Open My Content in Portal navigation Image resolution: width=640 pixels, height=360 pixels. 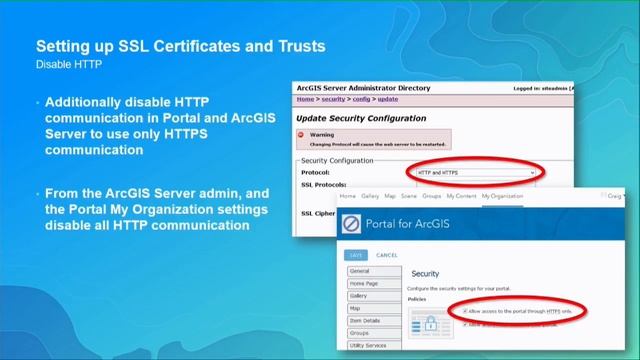pos(461,196)
